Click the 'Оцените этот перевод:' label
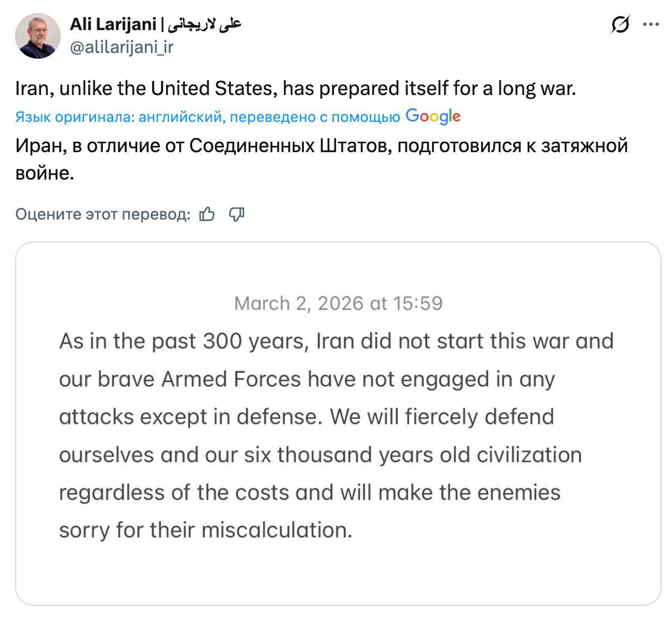Screen dimensions: 672x624 (x=102, y=214)
